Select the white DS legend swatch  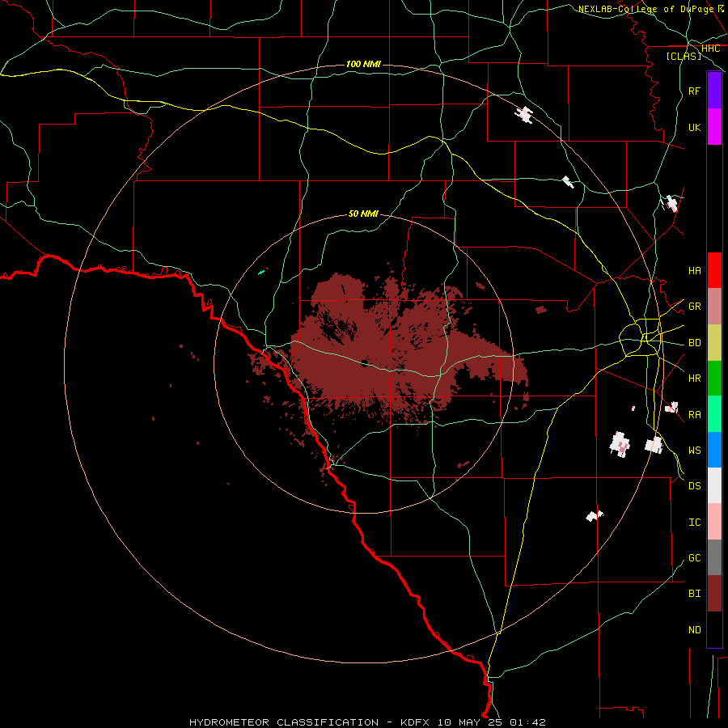pyautogui.click(x=714, y=485)
